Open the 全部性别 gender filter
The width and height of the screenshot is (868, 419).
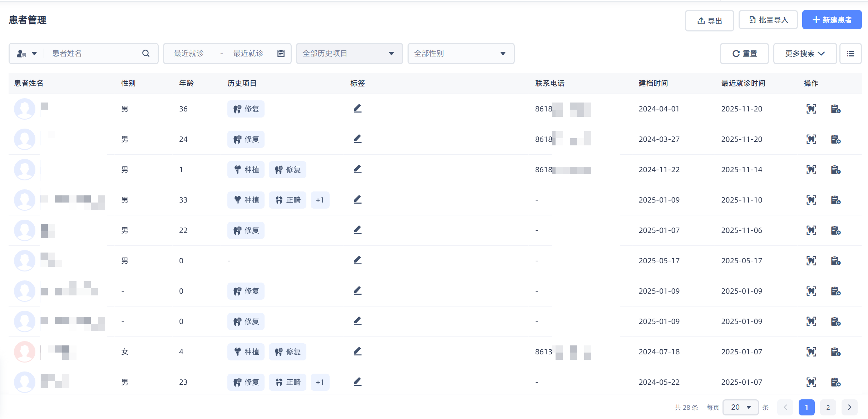pos(460,54)
